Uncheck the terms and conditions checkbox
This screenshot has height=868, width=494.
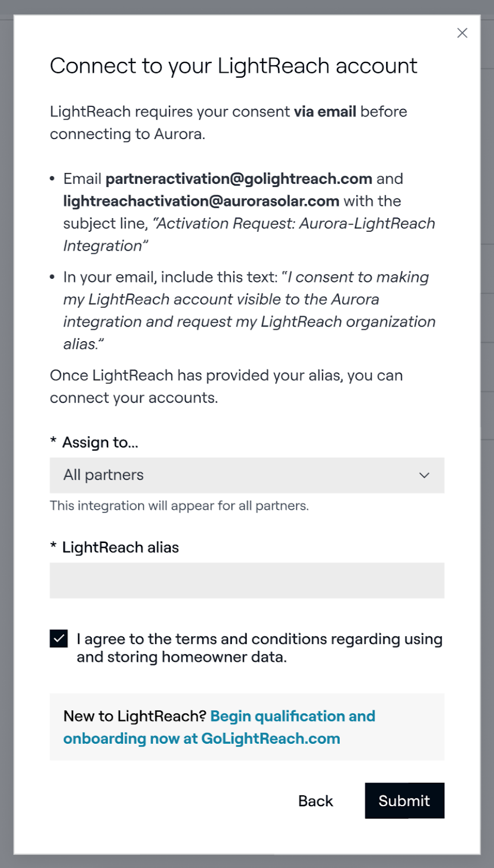(59, 639)
